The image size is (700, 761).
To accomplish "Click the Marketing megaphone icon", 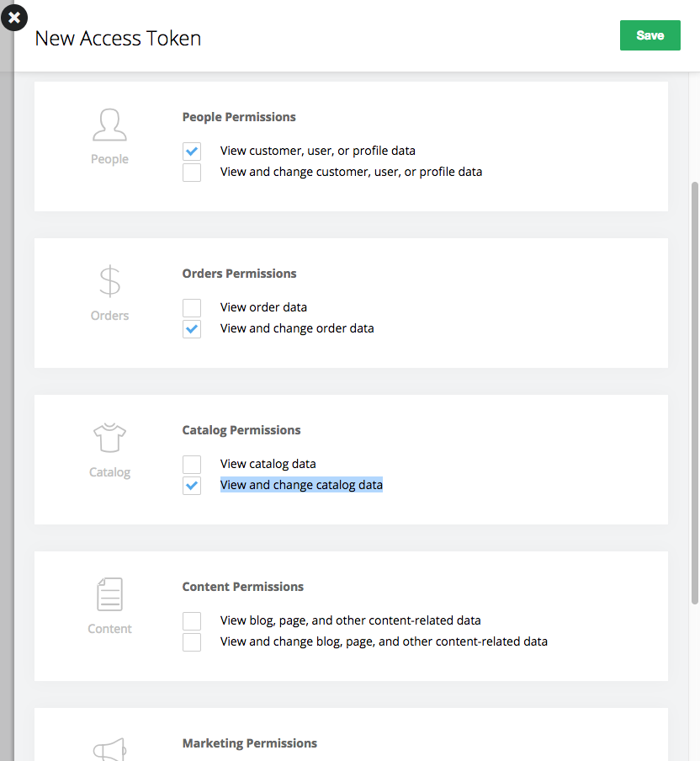I will [109, 749].
